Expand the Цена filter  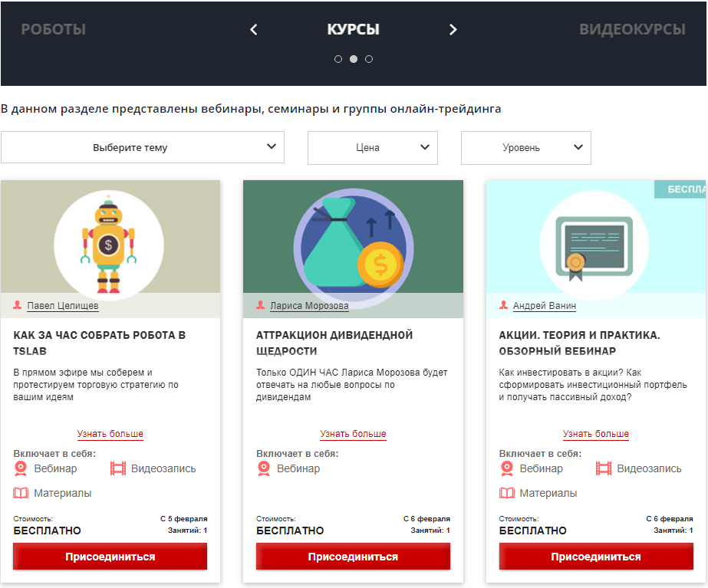pyautogui.click(x=372, y=147)
